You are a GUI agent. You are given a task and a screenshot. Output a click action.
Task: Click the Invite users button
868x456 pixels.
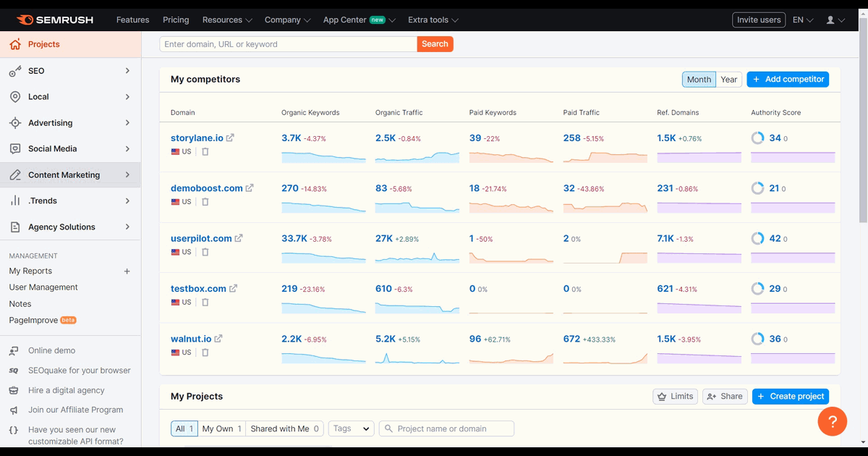click(759, 20)
